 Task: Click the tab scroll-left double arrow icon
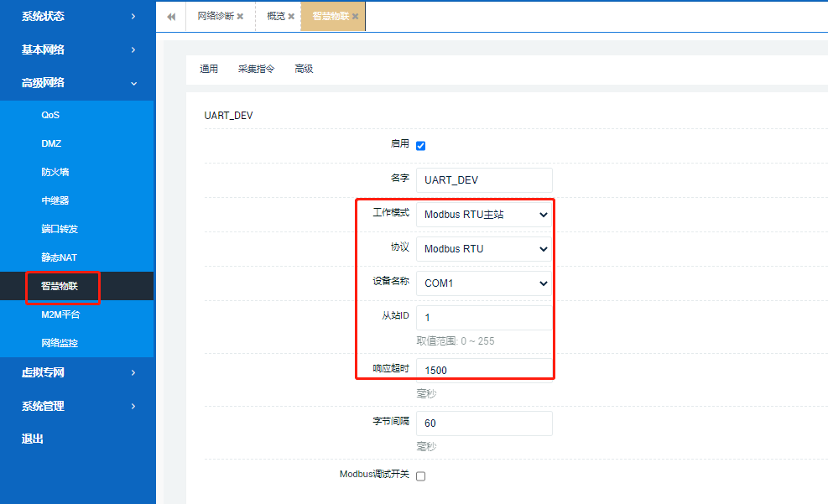point(171,17)
